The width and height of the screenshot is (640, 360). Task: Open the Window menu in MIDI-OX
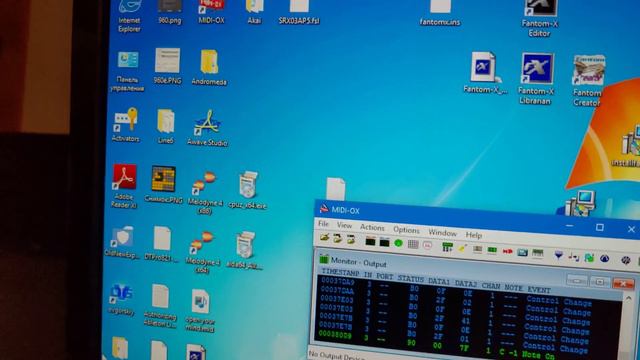442,233
